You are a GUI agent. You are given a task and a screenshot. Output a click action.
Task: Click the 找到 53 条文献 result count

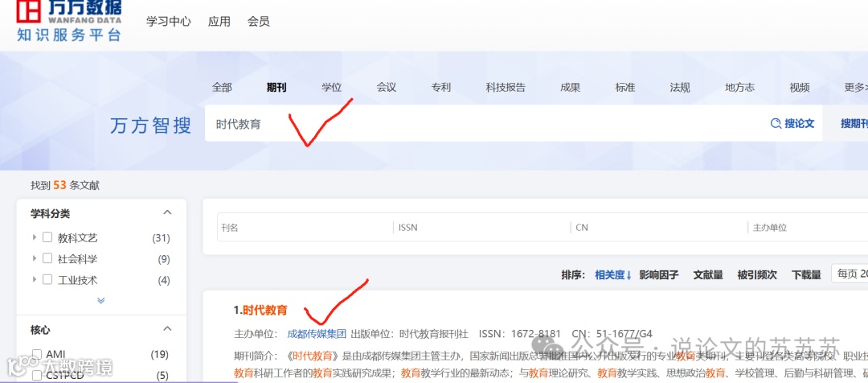click(x=65, y=186)
